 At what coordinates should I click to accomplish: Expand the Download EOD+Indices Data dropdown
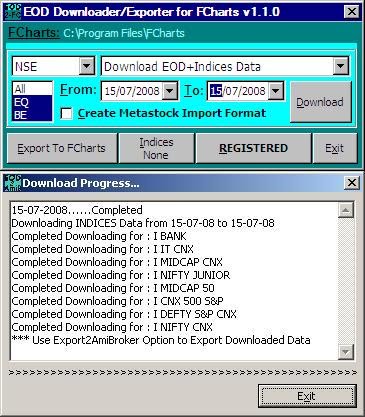pos(341,66)
